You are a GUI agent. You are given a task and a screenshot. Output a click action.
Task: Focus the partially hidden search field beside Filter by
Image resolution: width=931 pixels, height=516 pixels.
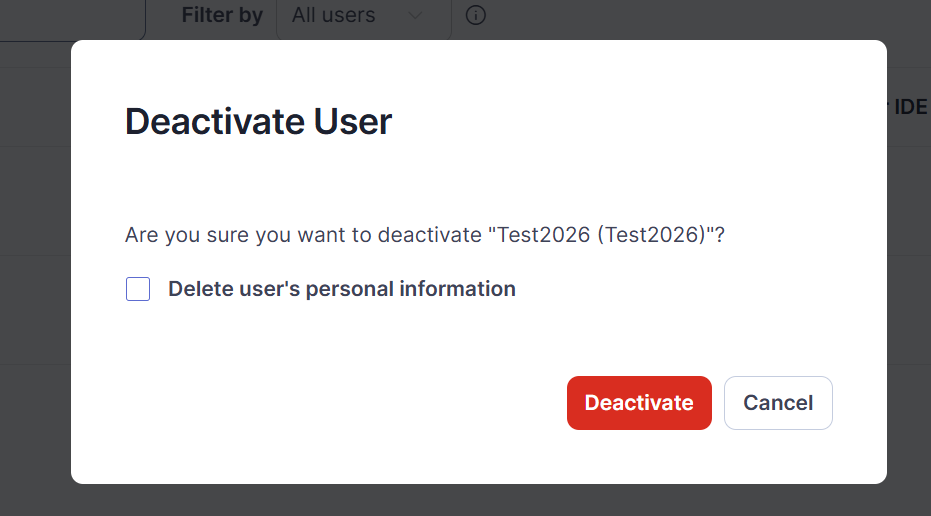pyautogui.click(x=72, y=20)
